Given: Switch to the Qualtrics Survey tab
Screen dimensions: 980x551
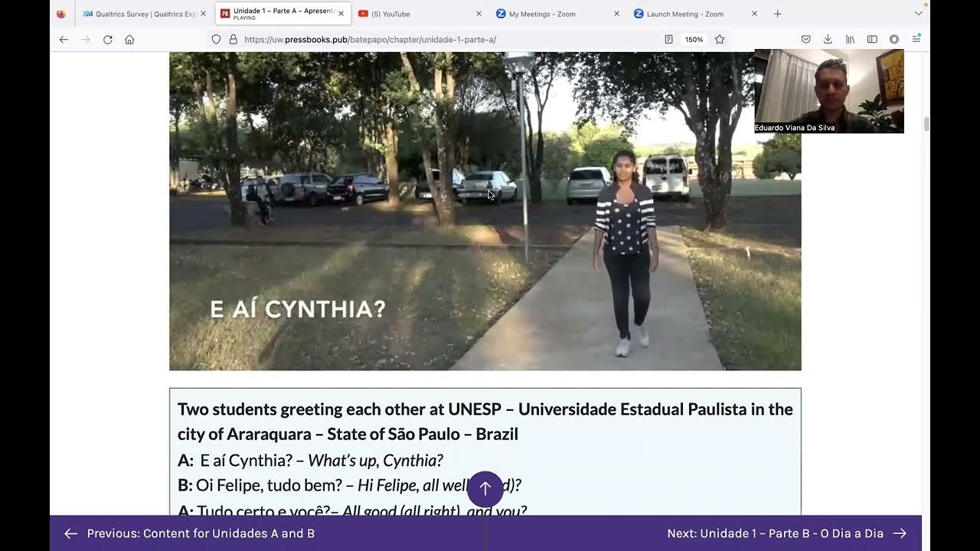Looking at the screenshot, I should tap(143, 14).
